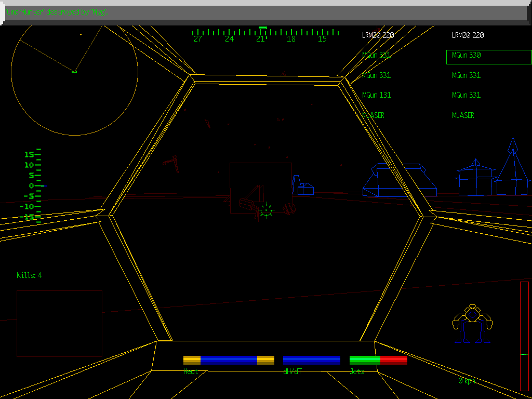Click the Kills: 4 counter text
The height and width of the screenshot is (399, 532).
(30, 275)
